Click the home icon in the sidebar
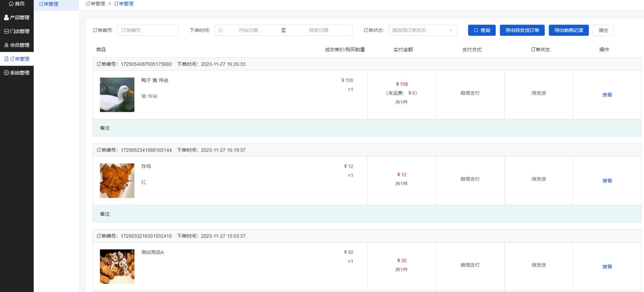 click(11, 4)
